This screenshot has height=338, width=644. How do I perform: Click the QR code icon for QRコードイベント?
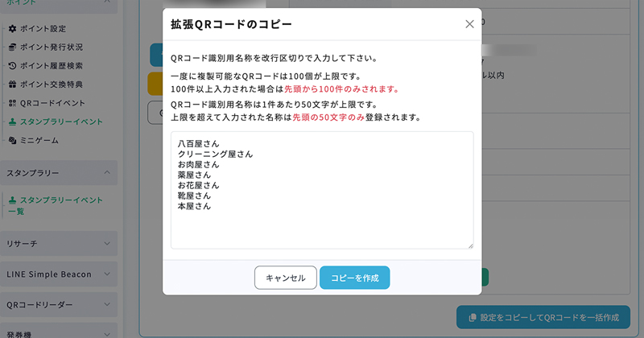click(x=12, y=103)
